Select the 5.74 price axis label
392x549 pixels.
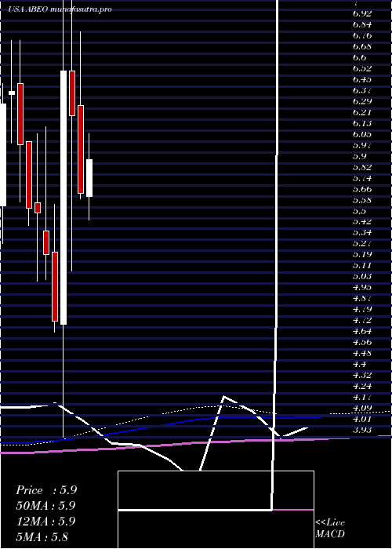[x=362, y=178]
